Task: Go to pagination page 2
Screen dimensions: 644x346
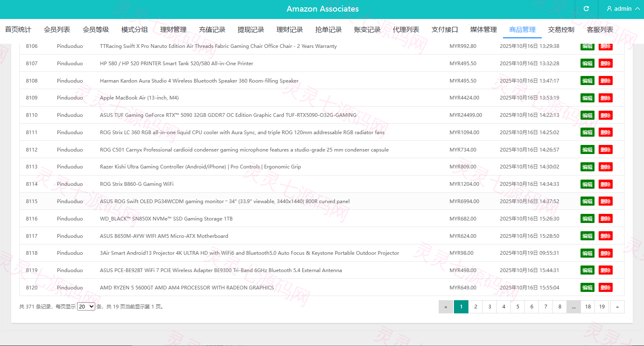Action: [x=475, y=307]
